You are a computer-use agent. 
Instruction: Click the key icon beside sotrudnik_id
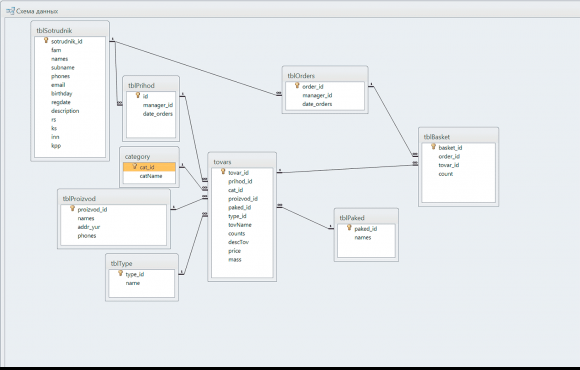pos(46,40)
